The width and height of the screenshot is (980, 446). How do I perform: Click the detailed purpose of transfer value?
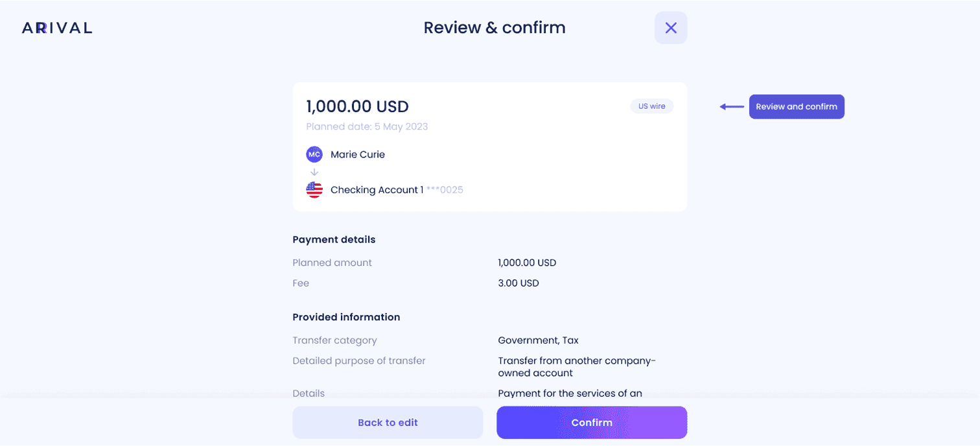point(577,367)
